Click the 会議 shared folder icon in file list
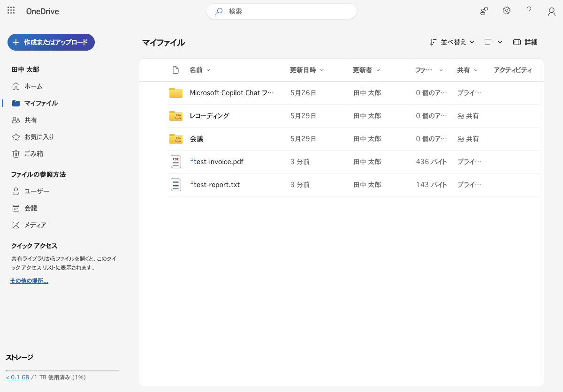The width and height of the screenshot is (563, 392). click(x=176, y=139)
